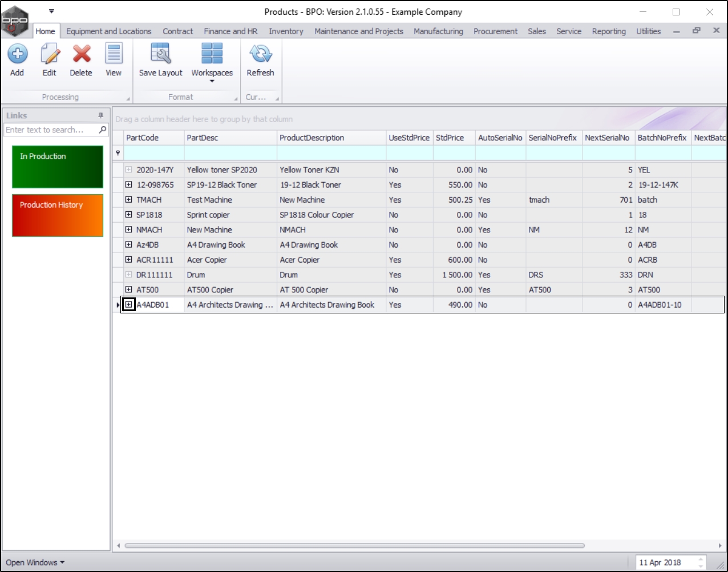Viewport: 728px width, 572px height.
Task: Open the Maintenance and Projects tab
Action: point(359,31)
